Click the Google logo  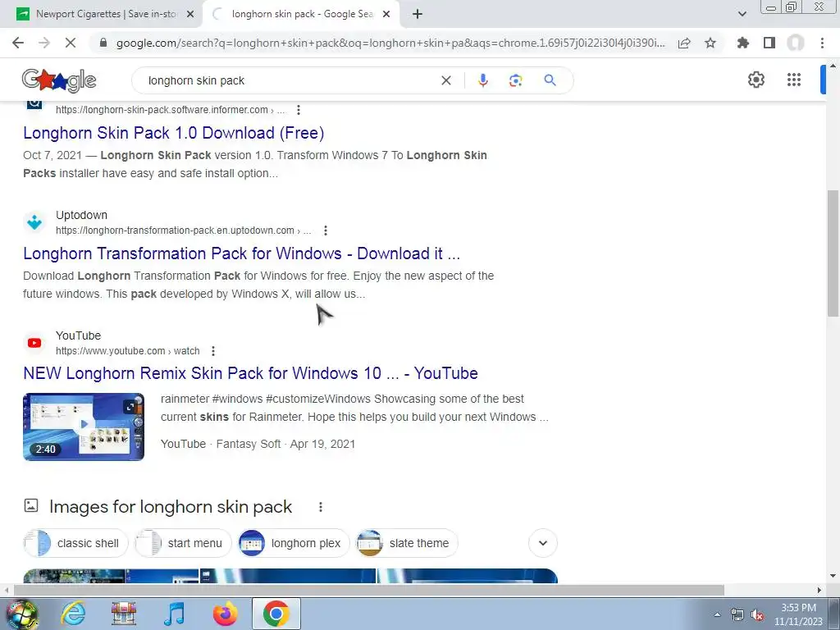coord(59,80)
